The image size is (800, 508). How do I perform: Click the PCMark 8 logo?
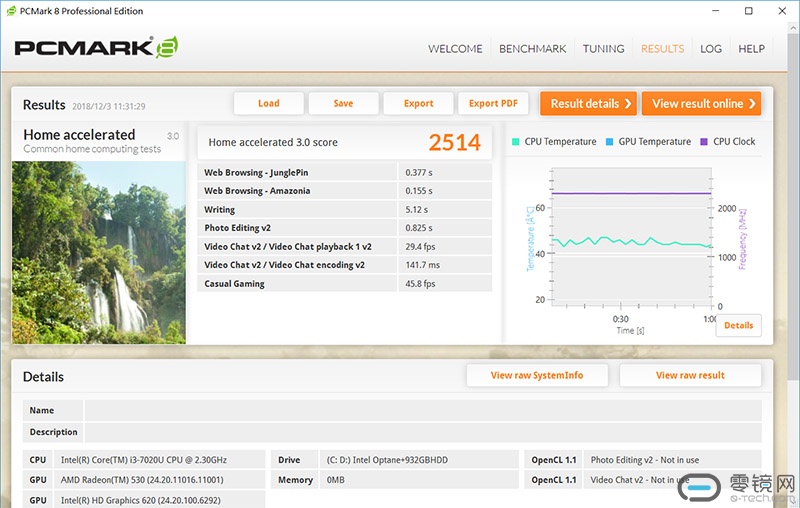point(96,48)
